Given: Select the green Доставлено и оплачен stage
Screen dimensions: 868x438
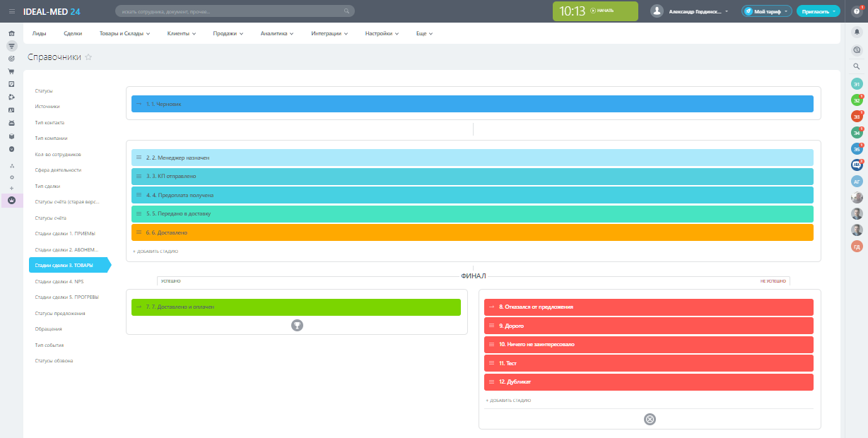Looking at the screenshot, I should click(296, 307).
